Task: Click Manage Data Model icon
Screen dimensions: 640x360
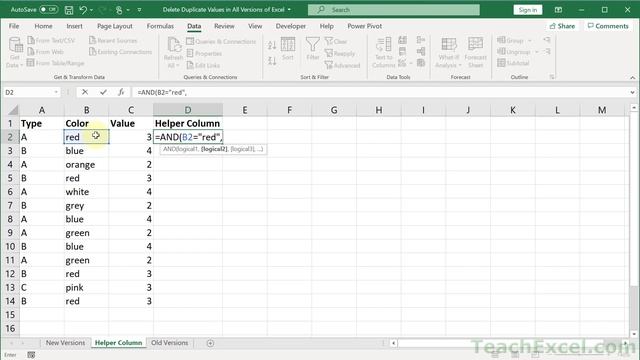Action: 421,63
